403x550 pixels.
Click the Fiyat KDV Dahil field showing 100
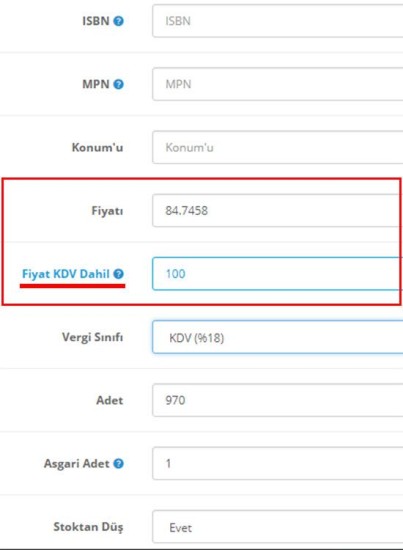click(x=277, y=274)
